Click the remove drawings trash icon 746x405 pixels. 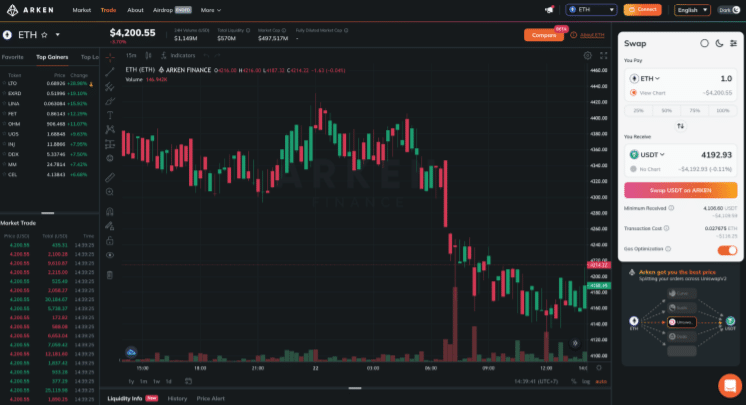click(110, 275)
